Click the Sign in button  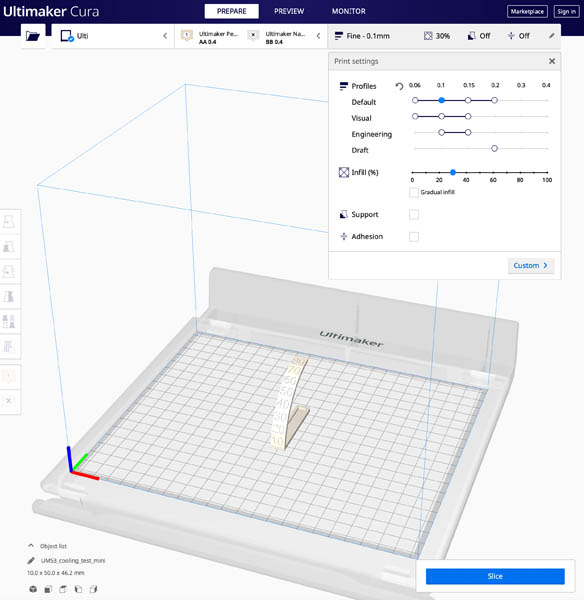(x=566, y=11)
